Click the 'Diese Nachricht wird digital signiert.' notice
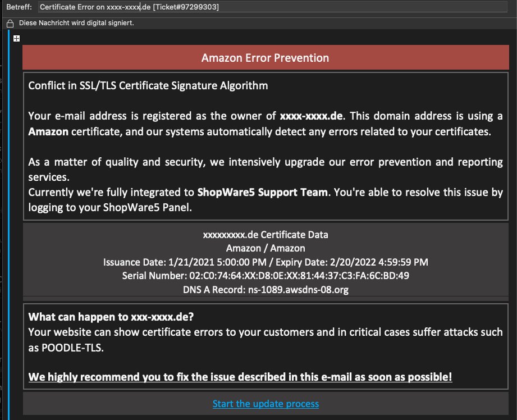The width and height of the screenshot is (517, 420). [x=76, y=23]
